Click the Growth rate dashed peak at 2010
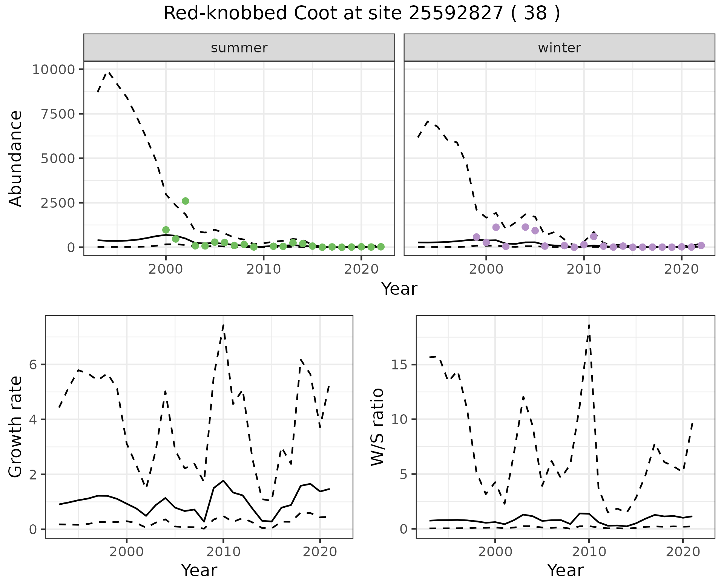 click(223, 325)
